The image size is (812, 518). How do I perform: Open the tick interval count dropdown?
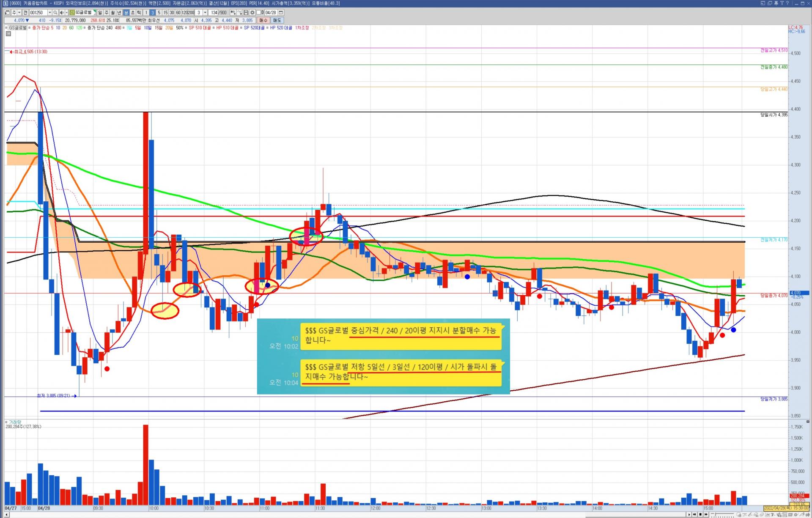[x=205, y=13]
